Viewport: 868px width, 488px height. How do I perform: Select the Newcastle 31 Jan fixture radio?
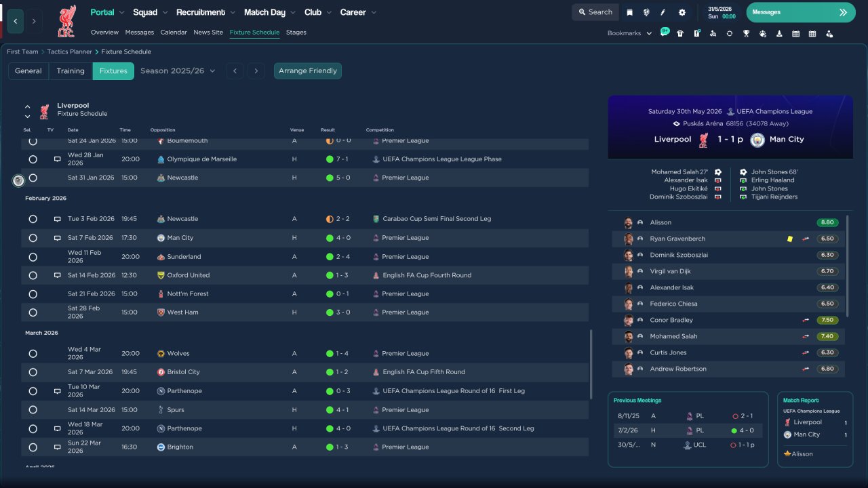click(33, 178)
